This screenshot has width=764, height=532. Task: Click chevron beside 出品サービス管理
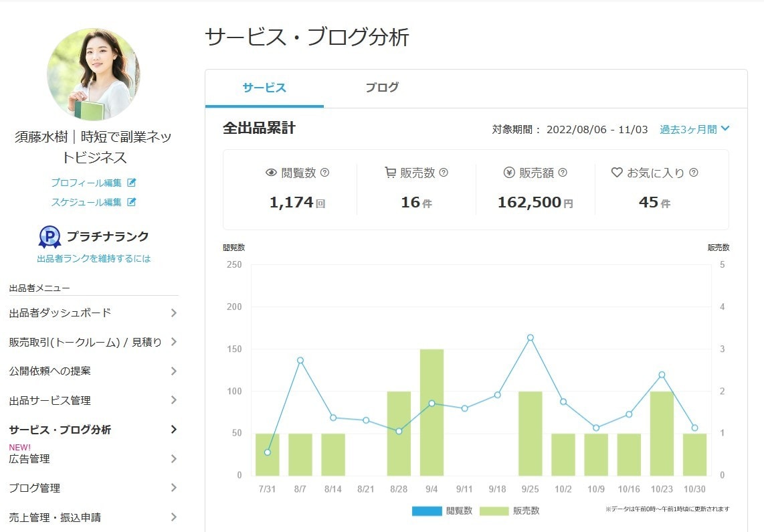[x=173, y=400]
